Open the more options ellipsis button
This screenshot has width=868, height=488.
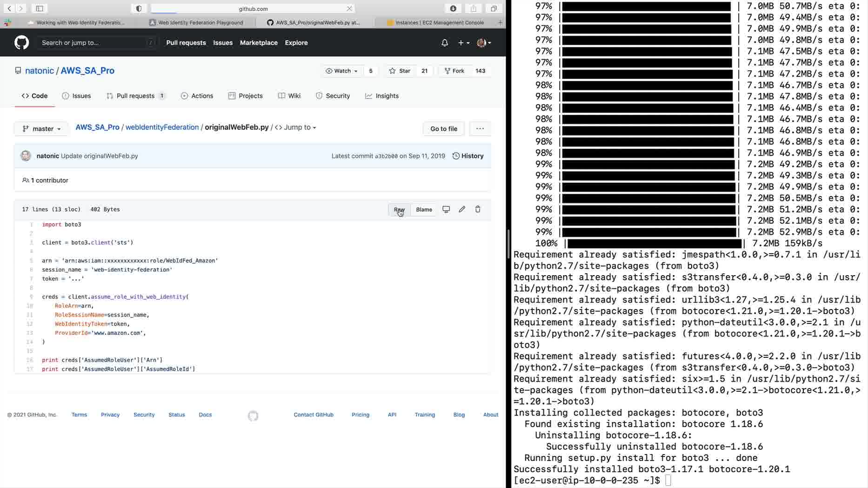pos(480,129)
